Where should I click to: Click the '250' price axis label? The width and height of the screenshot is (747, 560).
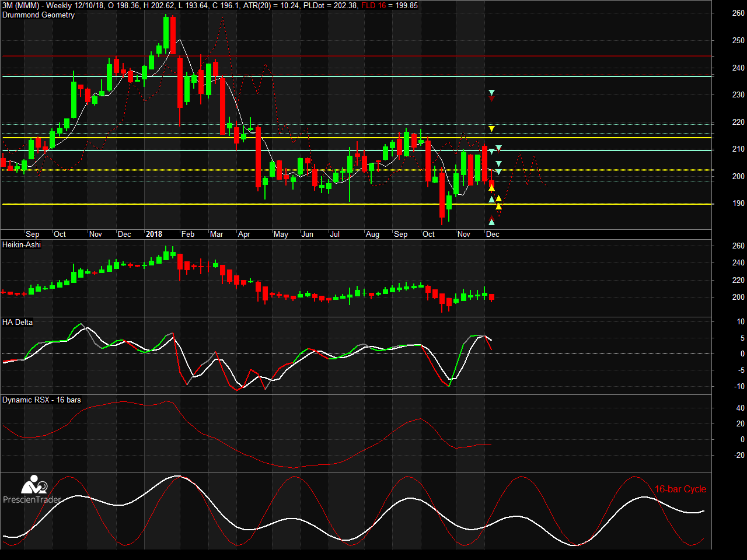click(738, 40)
